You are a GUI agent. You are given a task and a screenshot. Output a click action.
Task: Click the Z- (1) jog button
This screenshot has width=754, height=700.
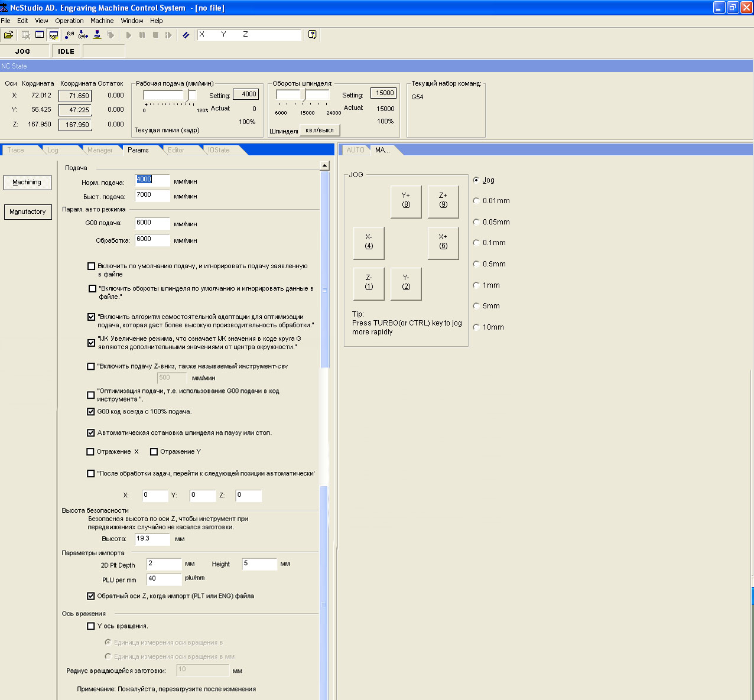(x=369, y=284)
